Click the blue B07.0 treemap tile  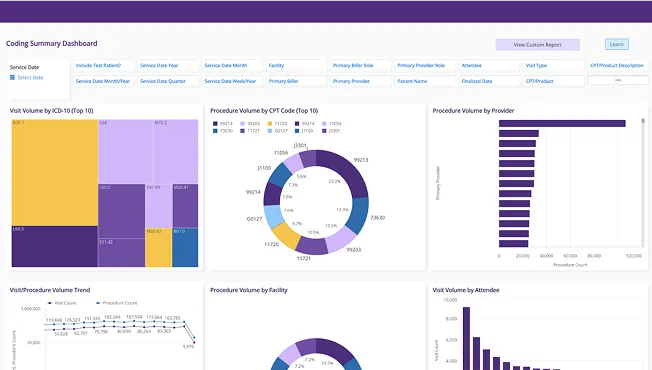pos(185,247)
